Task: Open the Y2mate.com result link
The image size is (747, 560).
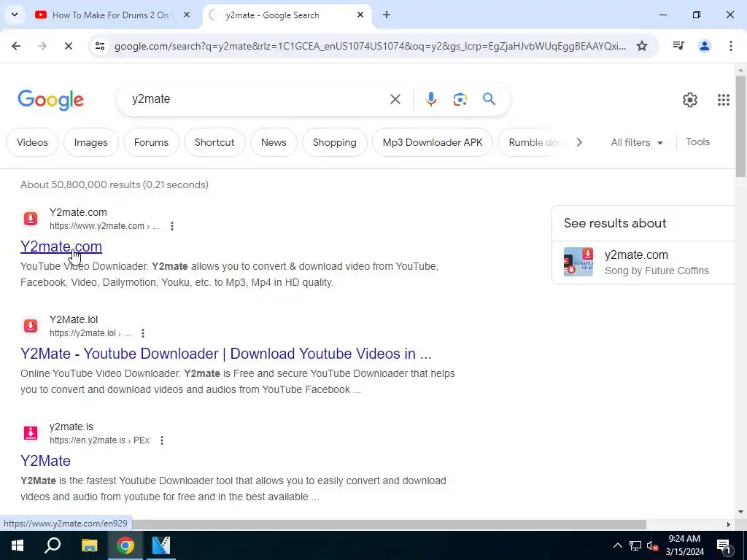Action: click(61, 246)
